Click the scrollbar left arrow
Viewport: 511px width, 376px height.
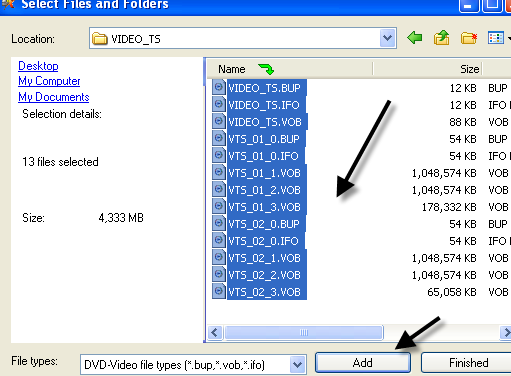pos(214,332)
